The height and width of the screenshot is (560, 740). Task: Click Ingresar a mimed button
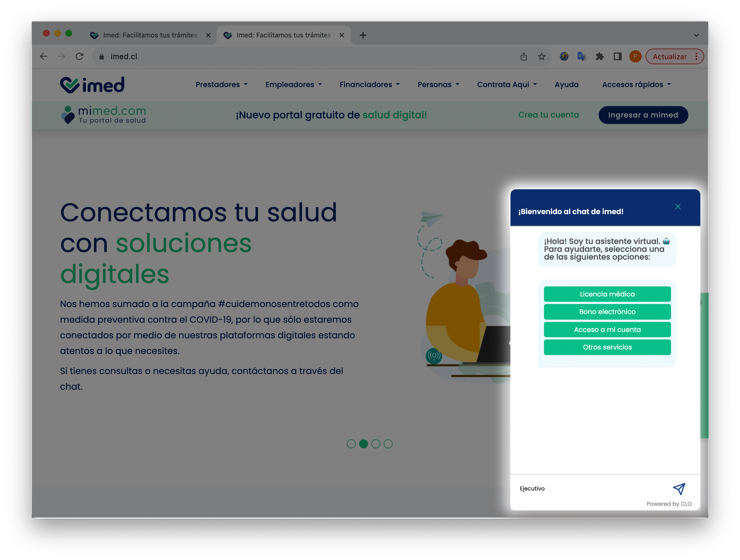point(643,115)
